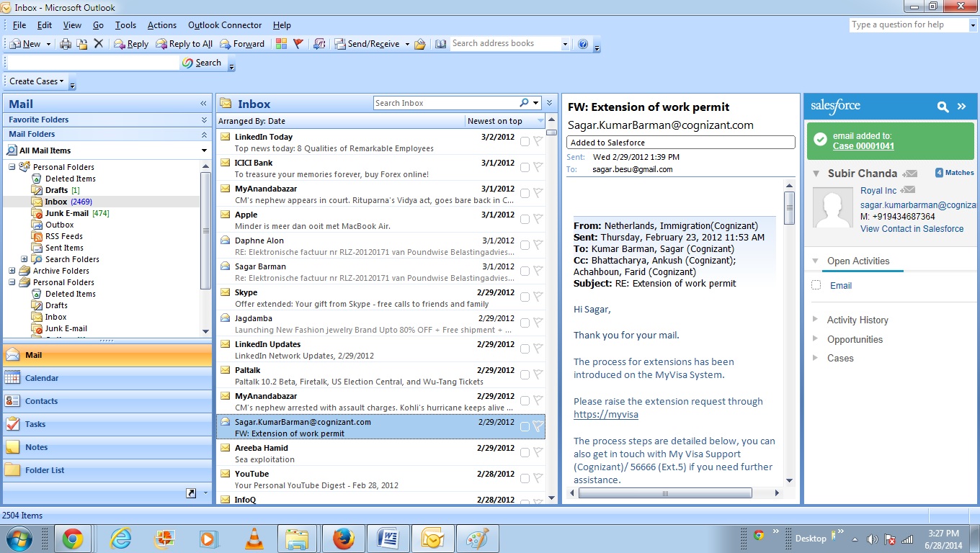The image size is (980, 553).
Task: Click the red Follow Up flag icon
Action: click(x=298, y=44)
